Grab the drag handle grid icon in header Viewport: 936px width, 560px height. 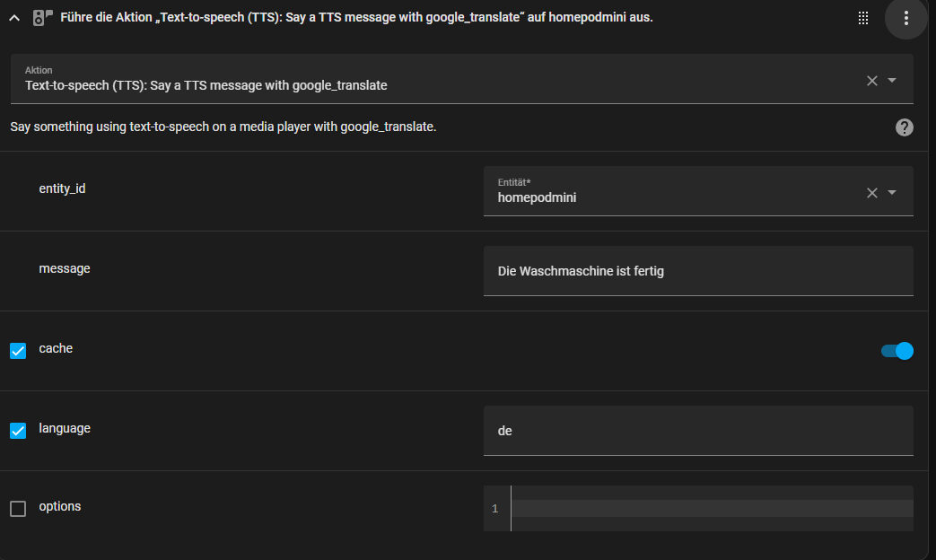pyautogui.click(x=863, y=19)
